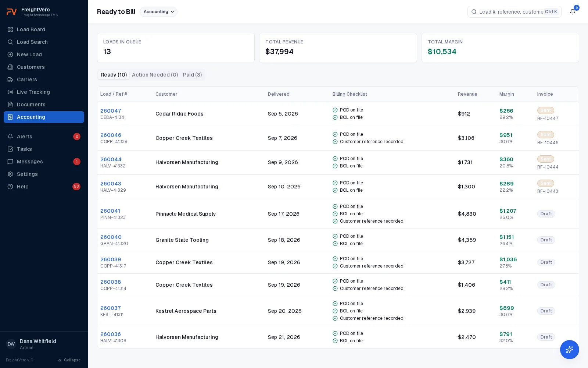588x368 pixels.
Task: Click Cedar Ridge Foods customer name
Action: click(179, 114)
